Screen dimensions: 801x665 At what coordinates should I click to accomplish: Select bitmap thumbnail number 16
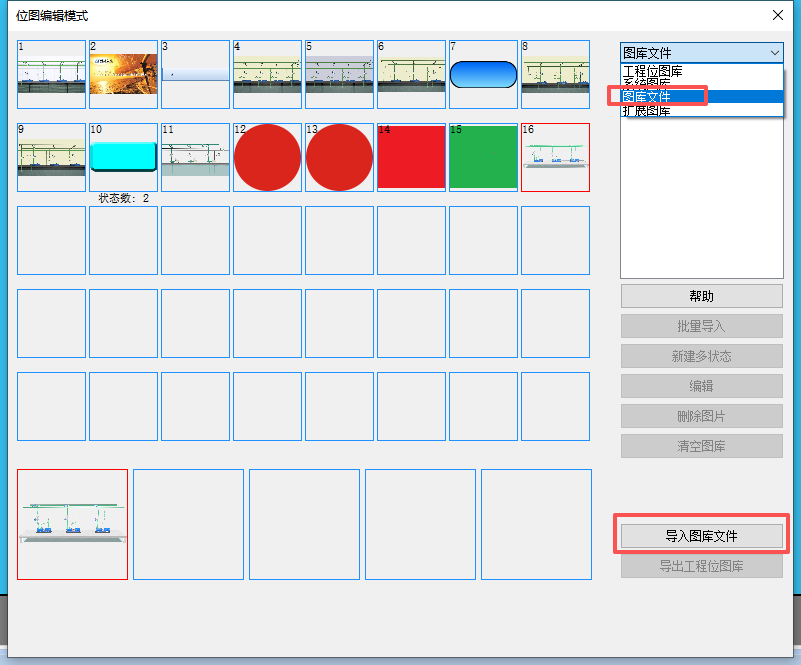pos(555,157)
